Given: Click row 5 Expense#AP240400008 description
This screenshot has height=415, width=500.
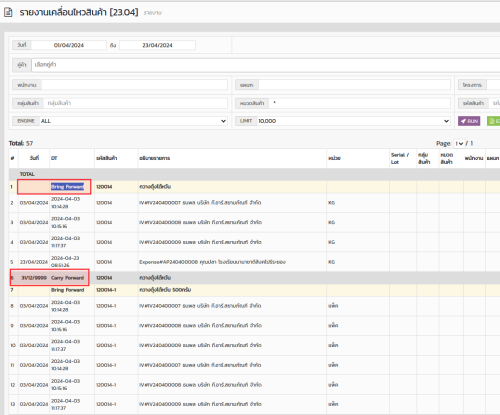Looking at the screenshot, I should [x=212, y=262].
